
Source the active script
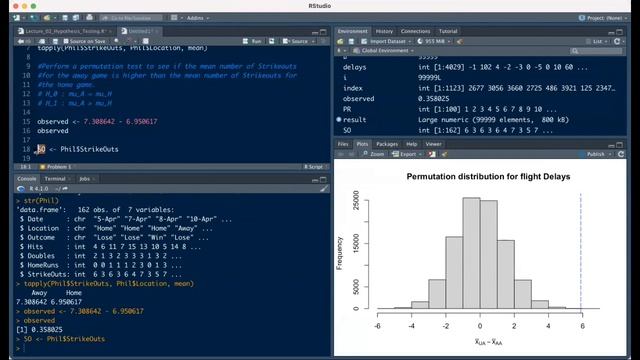tap(296, 41)
